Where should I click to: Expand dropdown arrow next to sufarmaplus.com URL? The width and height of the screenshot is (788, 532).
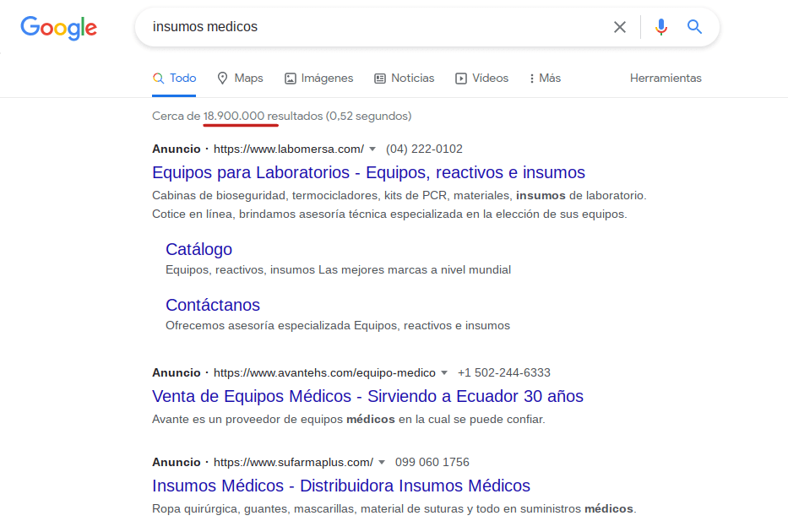point(382,462)
